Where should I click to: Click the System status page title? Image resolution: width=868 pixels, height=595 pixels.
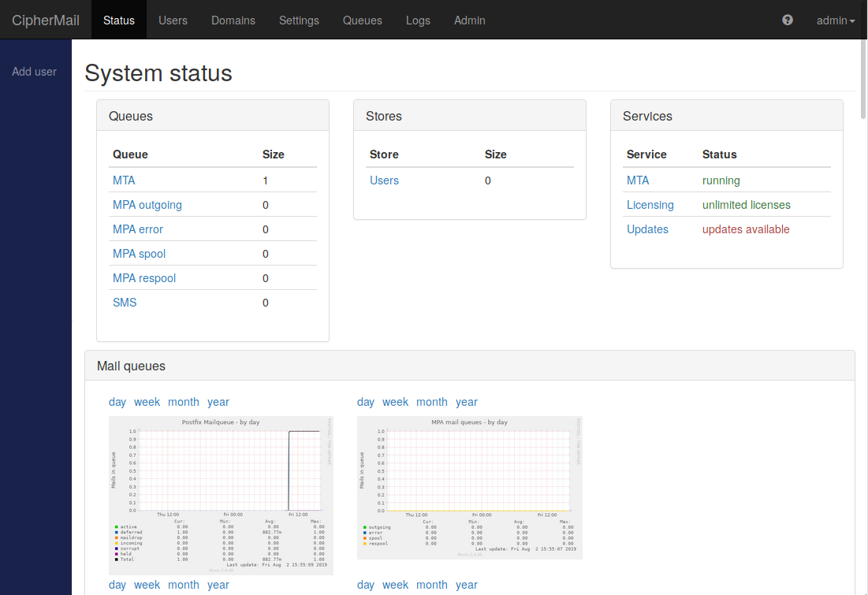tap(158, 73)
